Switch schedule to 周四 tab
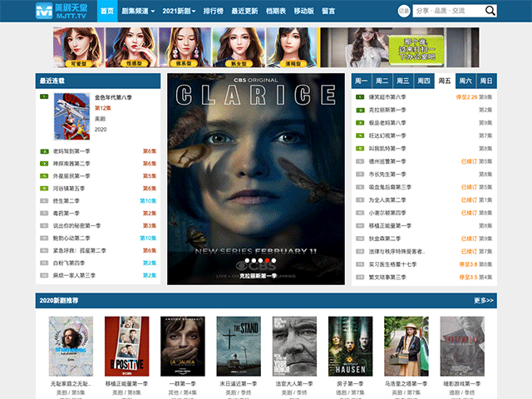 (424, 81)
